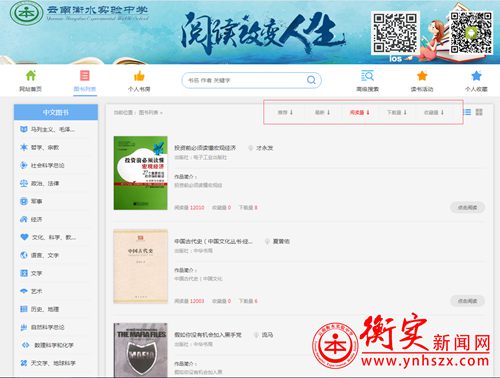Click read count 12003 of second book
The height and width of the screenshot is (378, 500).
(197, 301)
